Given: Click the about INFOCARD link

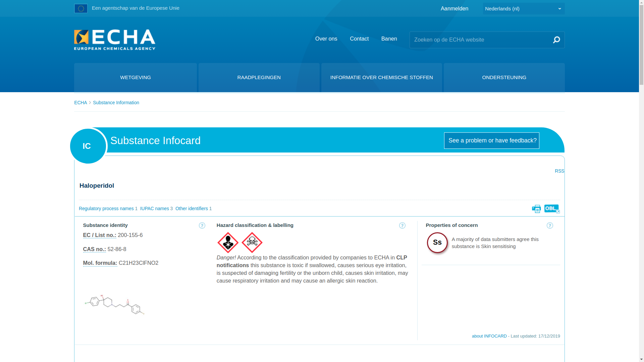Looking at the screenshot, I should (x=489, y=336).
